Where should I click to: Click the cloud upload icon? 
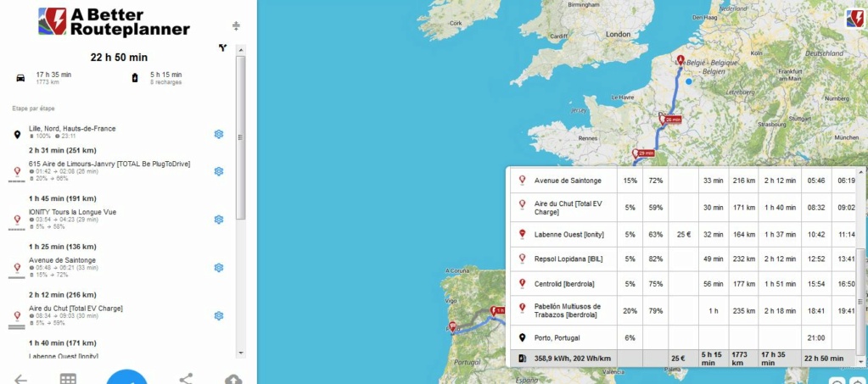pyautogui.click(x=233, y=379)
